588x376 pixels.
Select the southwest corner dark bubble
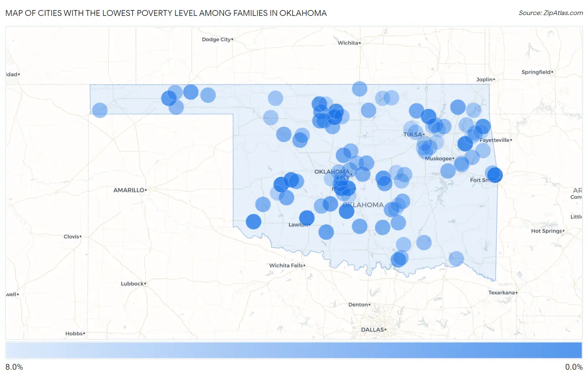(253, 222)
